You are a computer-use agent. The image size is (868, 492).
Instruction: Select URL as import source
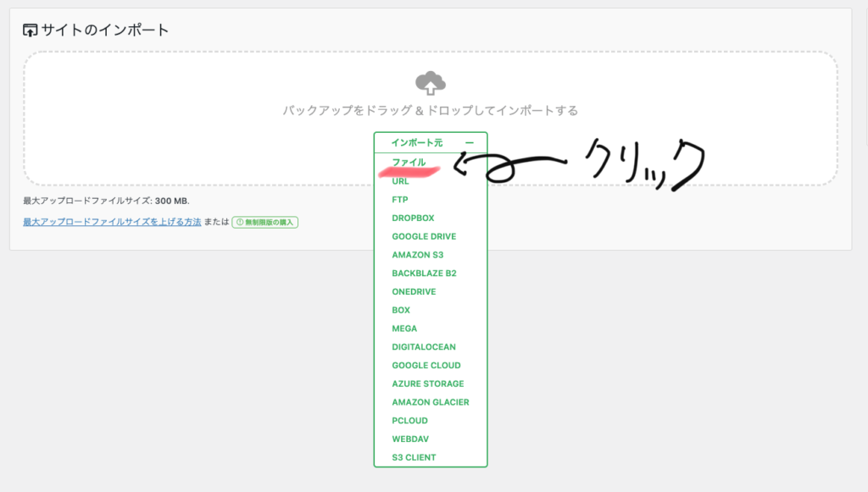coord(400,180)
